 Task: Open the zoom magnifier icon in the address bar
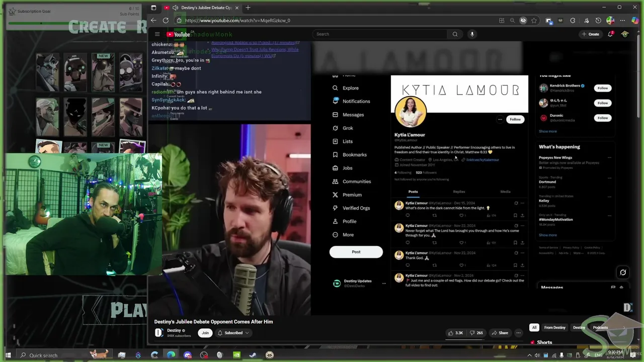512,21
